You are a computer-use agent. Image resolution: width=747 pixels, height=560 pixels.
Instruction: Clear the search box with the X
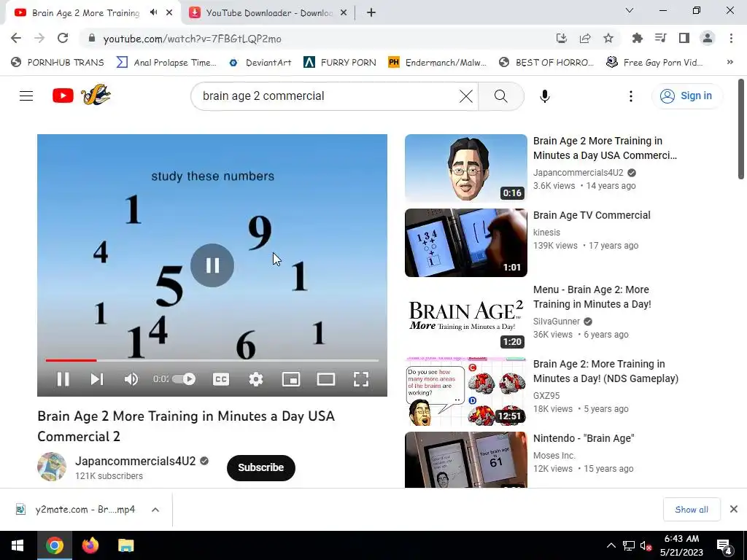(466, 96)
